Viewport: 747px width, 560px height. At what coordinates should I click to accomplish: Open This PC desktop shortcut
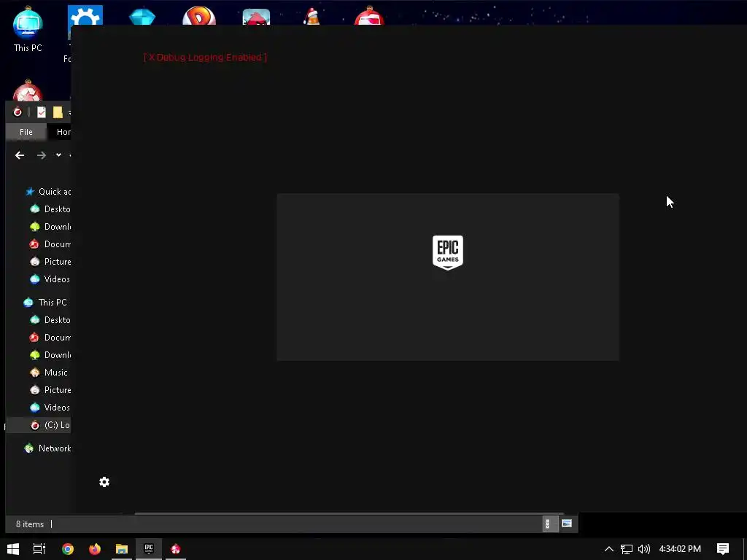(28, 29)
